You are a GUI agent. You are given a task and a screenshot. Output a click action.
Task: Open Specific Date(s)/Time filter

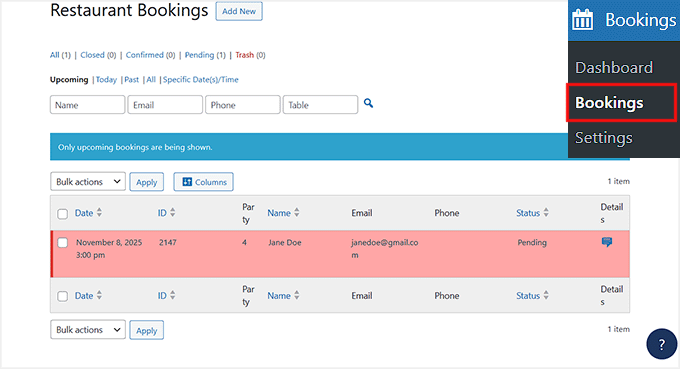click(x=201, y=80)
